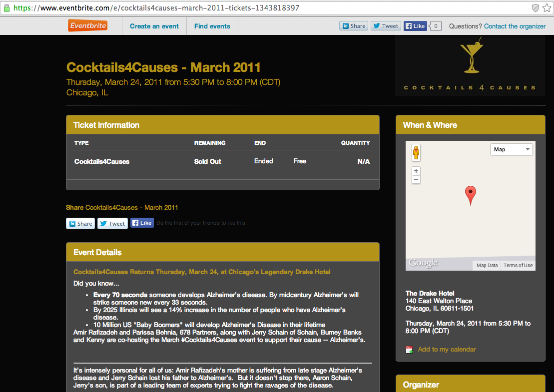
Task: Click Contact the organizer link
Action: coord(515,26)
